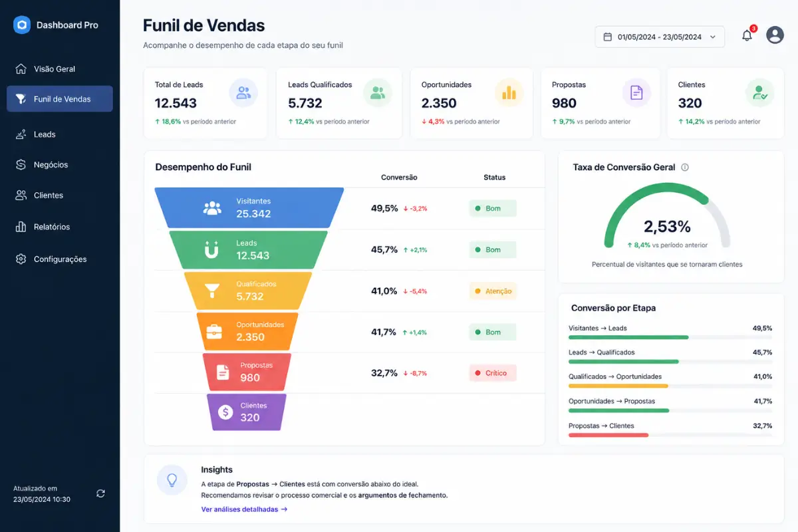798x532 pixels.
Task: Click the Visitantes → Leads progress bar
Action: point(670,338)
